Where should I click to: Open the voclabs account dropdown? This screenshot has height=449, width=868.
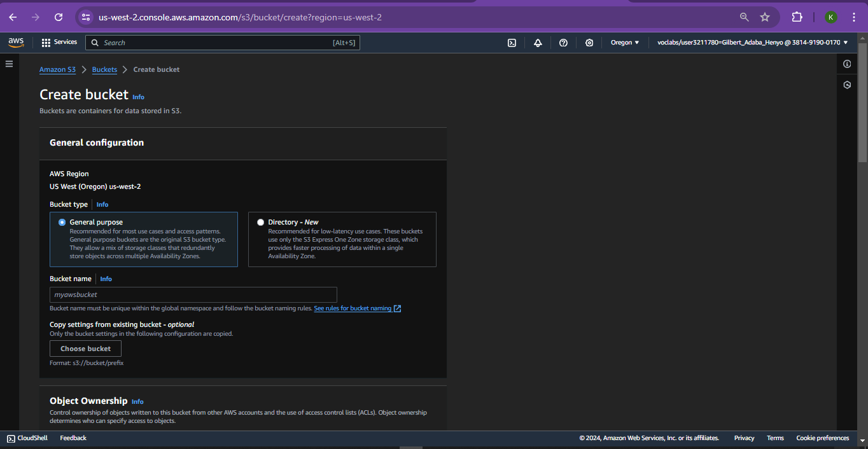(x=752, y=43)
